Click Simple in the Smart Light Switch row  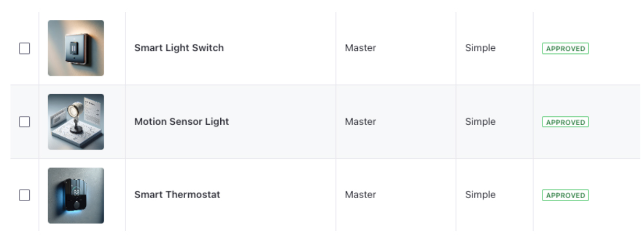[x=480, y=48]
